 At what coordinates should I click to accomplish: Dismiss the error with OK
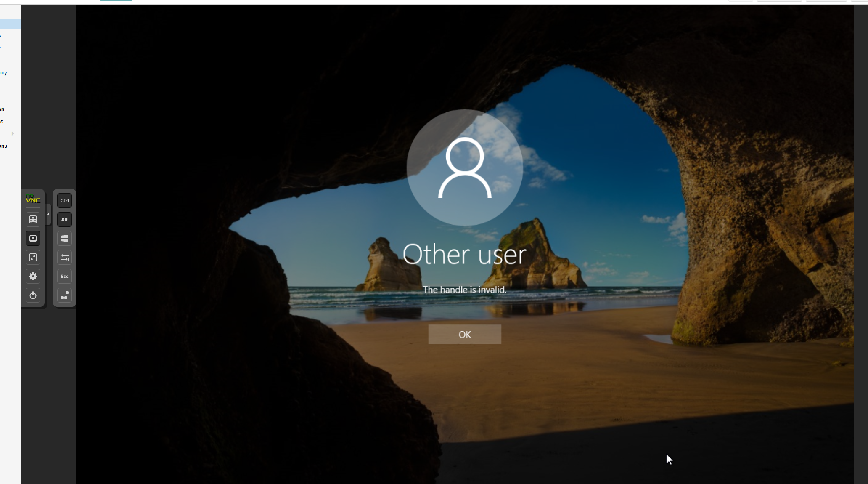point(464,334)
